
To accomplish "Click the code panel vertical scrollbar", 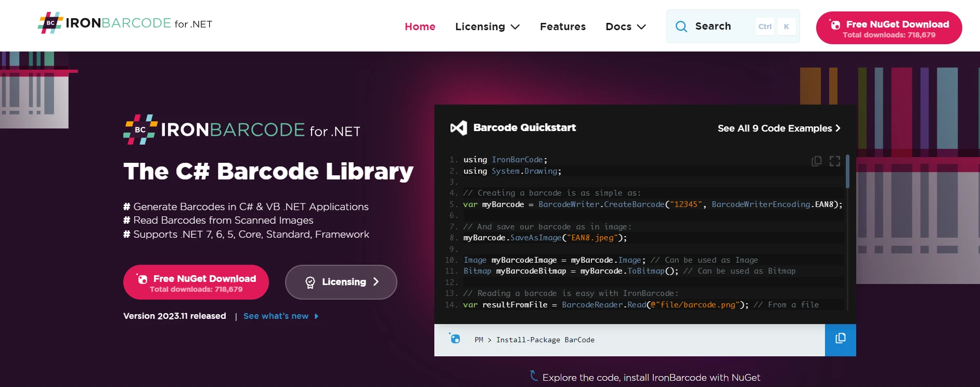I will 848,172.
